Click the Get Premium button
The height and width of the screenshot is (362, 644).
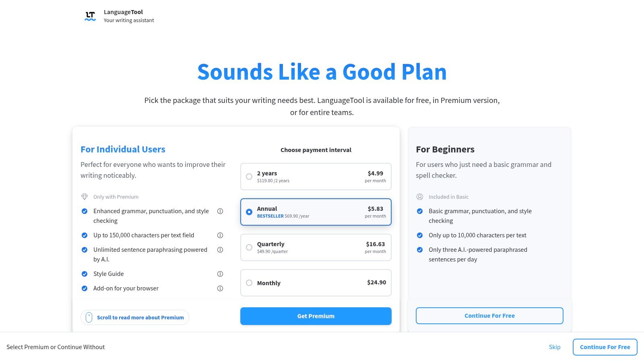[316, 316]
